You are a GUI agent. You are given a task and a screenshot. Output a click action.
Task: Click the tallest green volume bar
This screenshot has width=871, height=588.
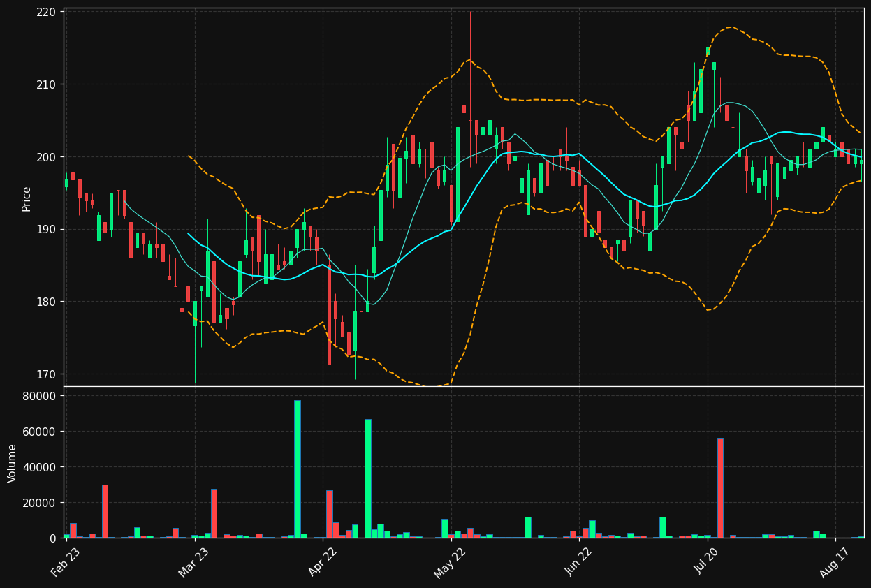click(297, 469)
